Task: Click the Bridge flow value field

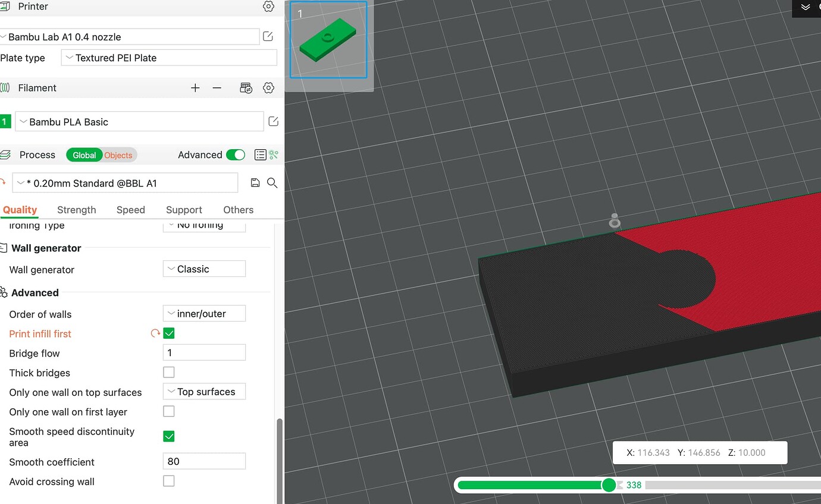Action: pyautogui.click(x=204, y=352)
